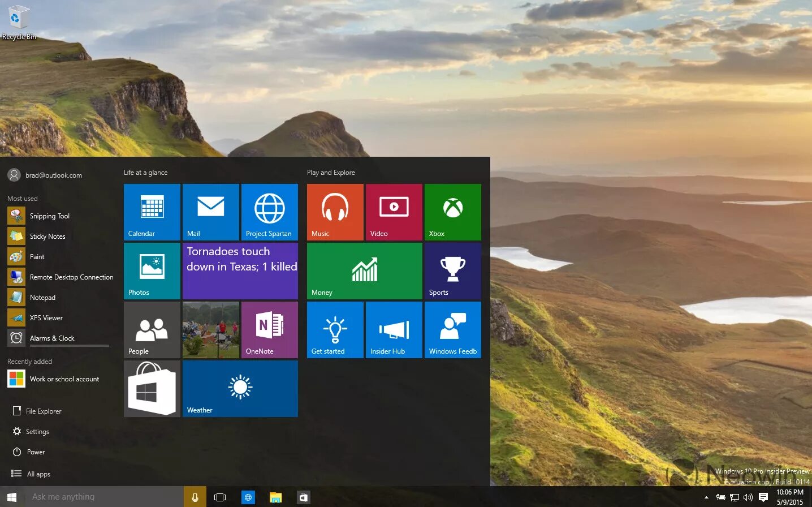Open the Alarms & Clock app

point(52,338)
